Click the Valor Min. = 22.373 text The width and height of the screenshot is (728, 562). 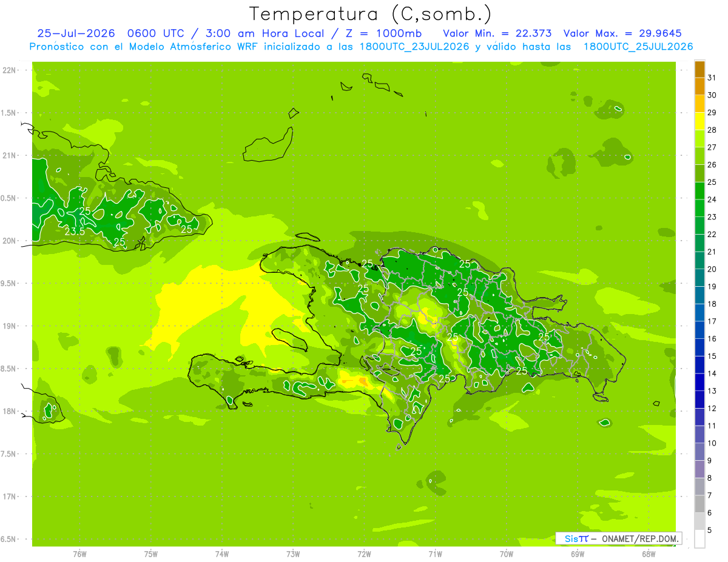tap(497, 33)
